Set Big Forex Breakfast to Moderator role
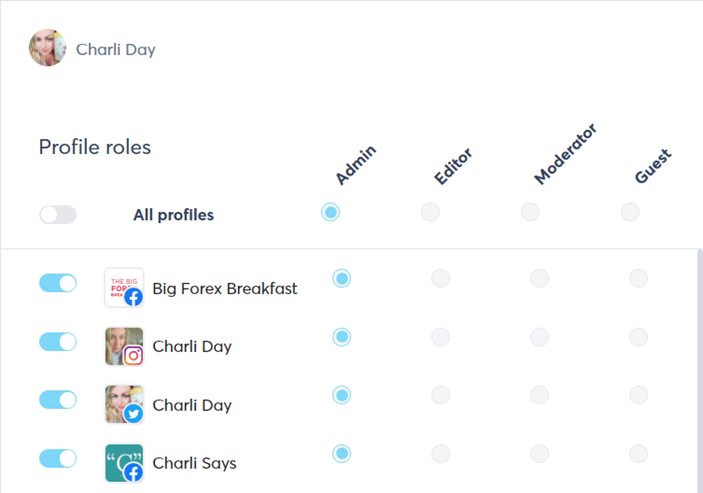703x493 pixels. tap(539, 278)
